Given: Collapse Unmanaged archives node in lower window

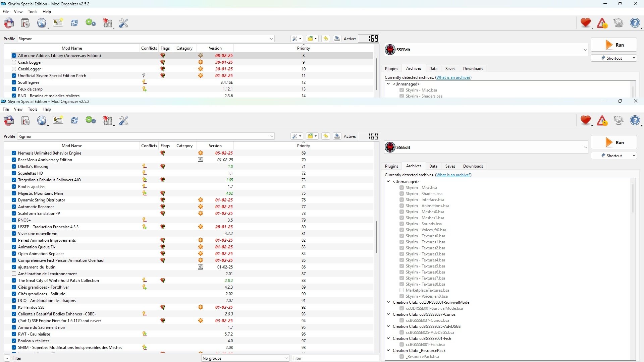Looking at the screenshot, I should click(388, 181).
